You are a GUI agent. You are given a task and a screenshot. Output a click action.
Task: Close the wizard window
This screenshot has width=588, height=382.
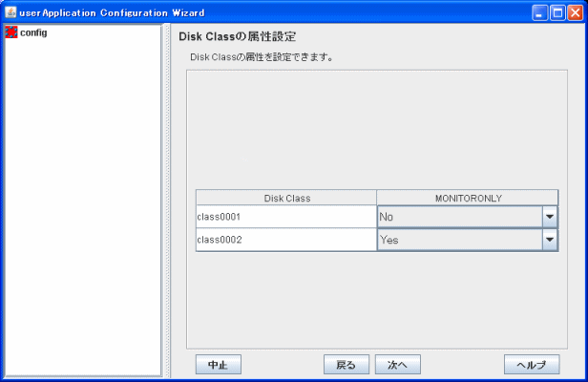click(x=575, y=13)
